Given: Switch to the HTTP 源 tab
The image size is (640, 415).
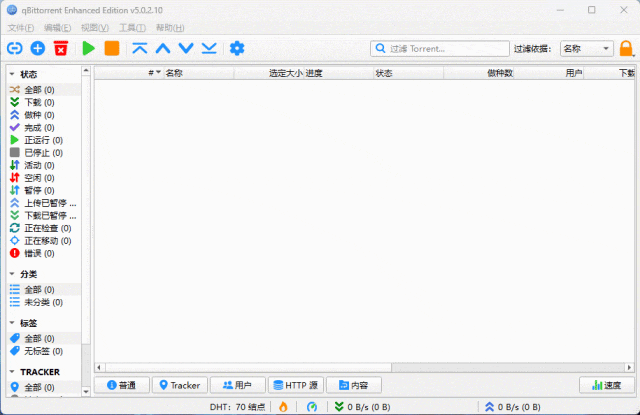Looking at the screenshot, I should tap(296, 385).
